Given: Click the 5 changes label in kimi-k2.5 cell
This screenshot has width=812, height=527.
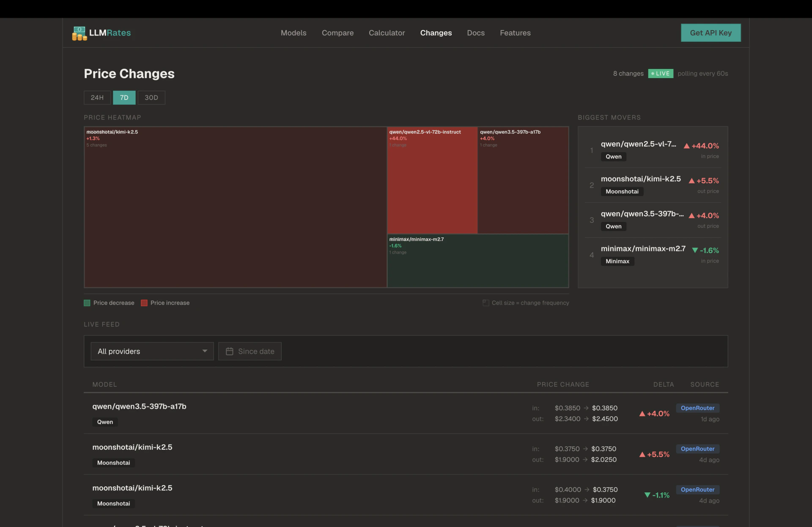Looking at the screenshot, I should tap(96, 145).
